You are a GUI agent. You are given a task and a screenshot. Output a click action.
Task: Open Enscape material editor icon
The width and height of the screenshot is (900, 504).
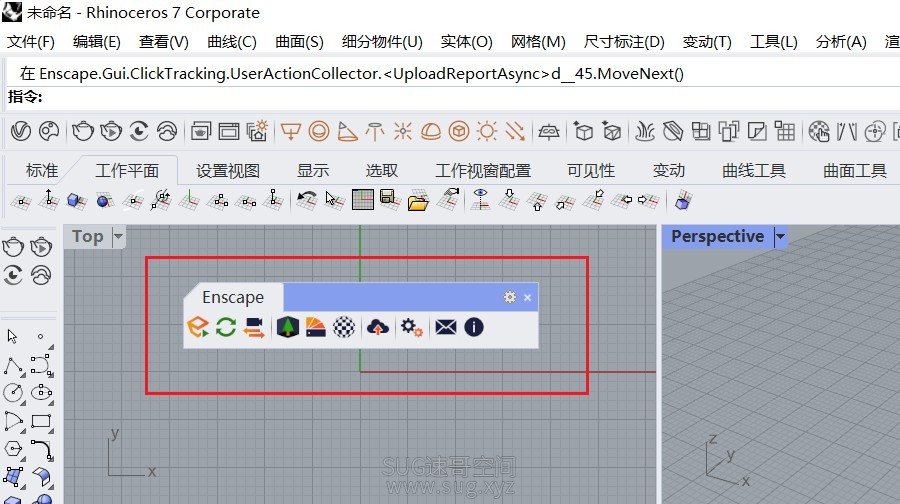[316, 327]
